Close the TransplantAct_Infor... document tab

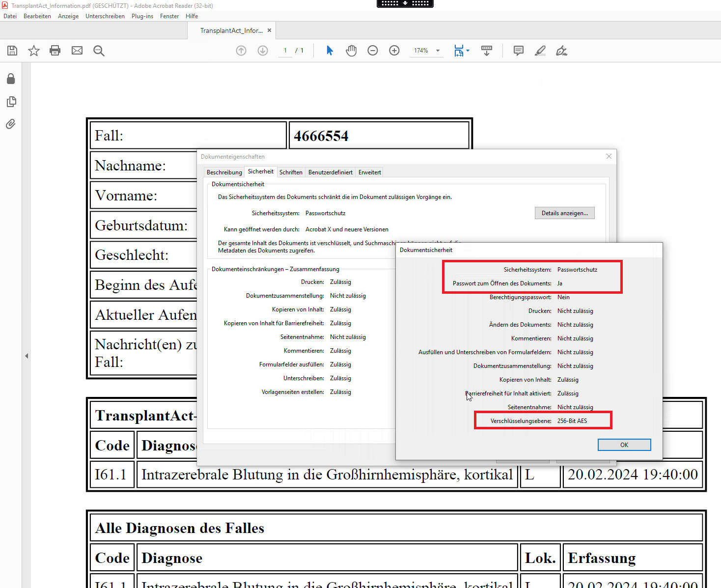[269, 30]
